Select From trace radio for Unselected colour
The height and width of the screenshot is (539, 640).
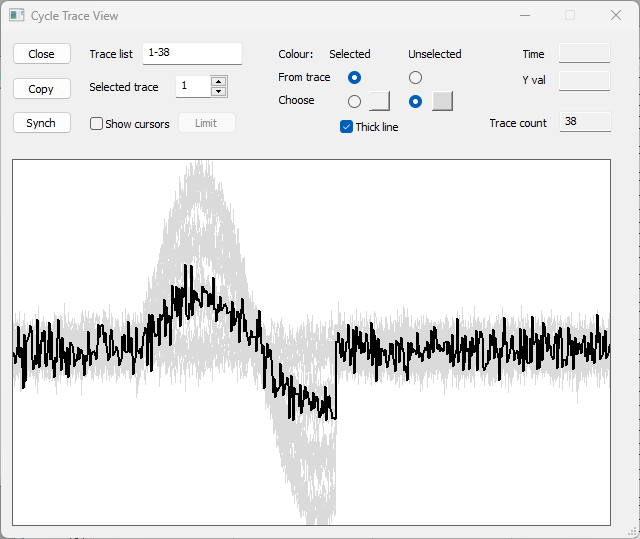415,78
